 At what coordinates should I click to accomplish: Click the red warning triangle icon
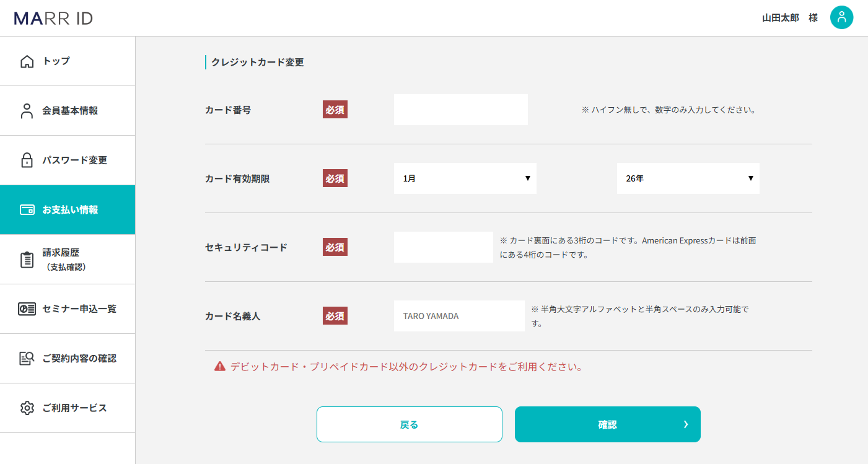(x=220, y=366)
